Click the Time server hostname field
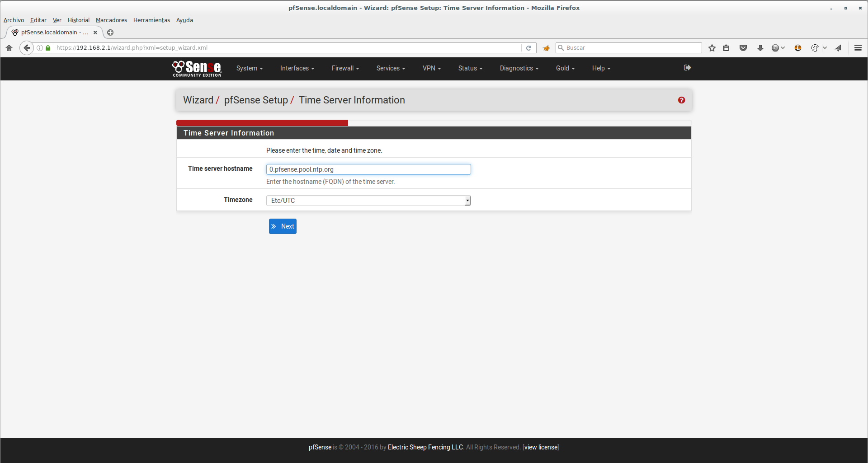This screenshot has width=868, height=463. point(368,169)
